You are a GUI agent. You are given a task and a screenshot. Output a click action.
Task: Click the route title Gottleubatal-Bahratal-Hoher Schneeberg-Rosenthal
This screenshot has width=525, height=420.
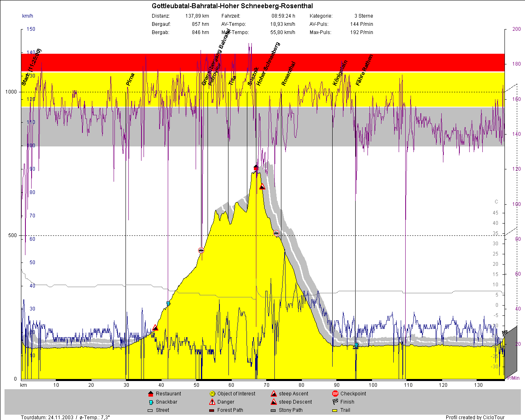coord(232,6)
